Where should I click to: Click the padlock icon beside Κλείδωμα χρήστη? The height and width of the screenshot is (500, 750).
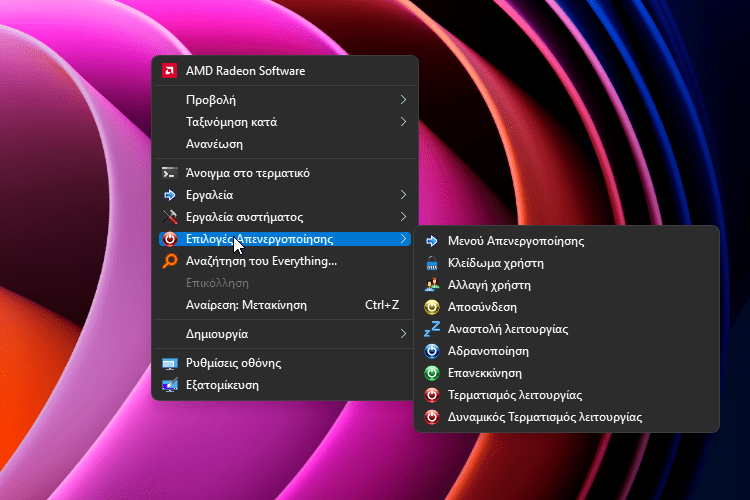[x=431, y=263]
